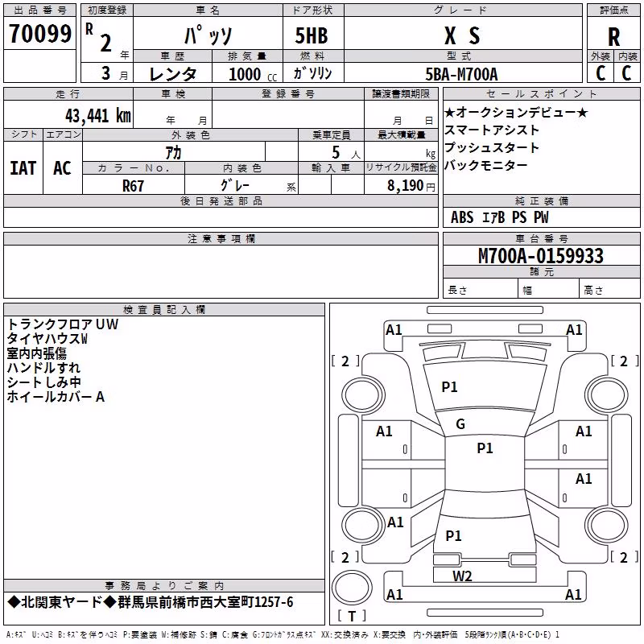Click the G mark on the windshield
This screenshot has height=644, width=644.
[x=460, y=424]
